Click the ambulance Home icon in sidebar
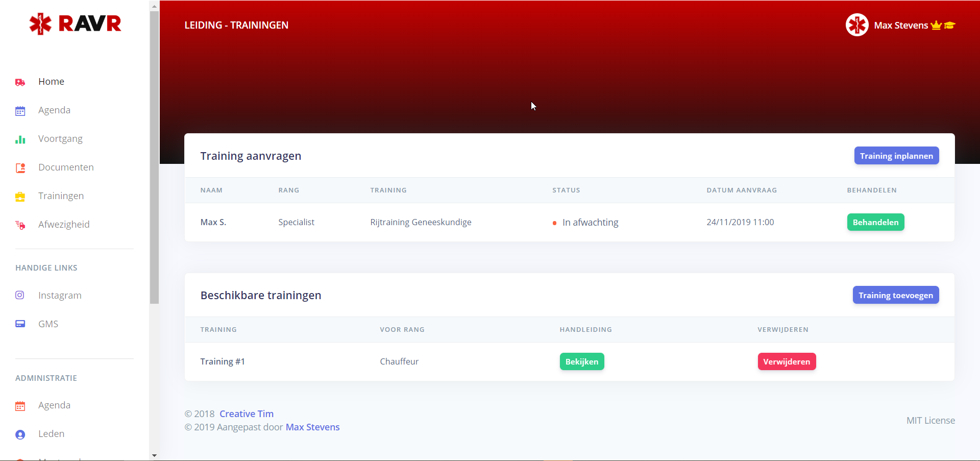This screenshot has height=461, width=980. (20, 82)
